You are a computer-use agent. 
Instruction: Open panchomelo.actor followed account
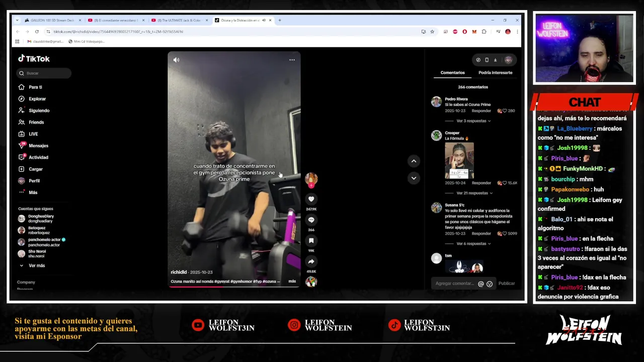(x=43, y=242)
